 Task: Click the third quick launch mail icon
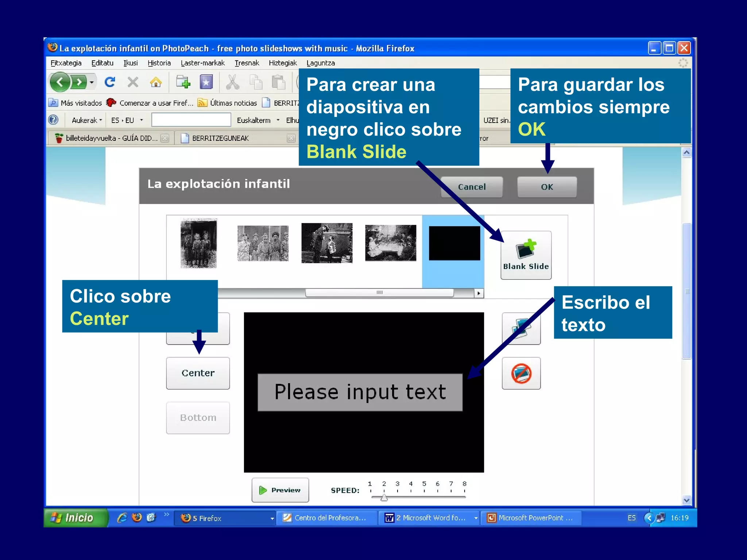pyautogui.click(x=151, y=518)
